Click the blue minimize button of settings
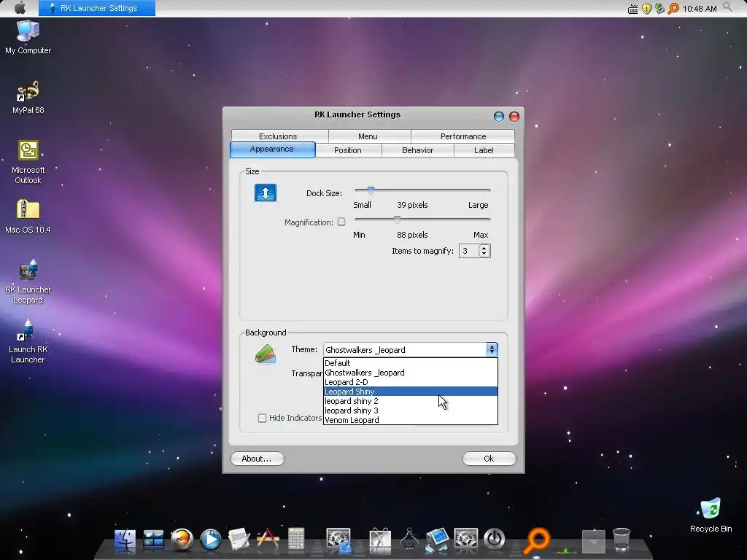Screen dimensions: 747x560 point(499,117)
